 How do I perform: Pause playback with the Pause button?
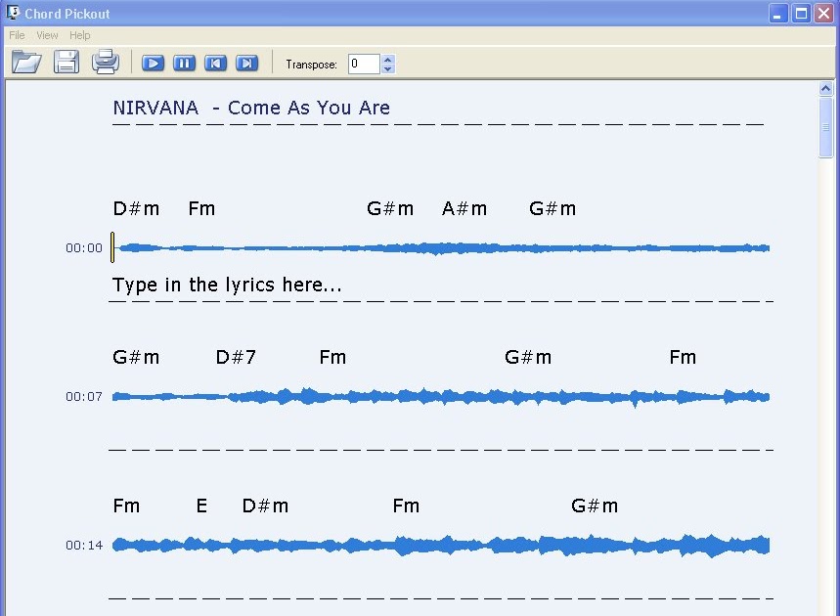(184, 64)
